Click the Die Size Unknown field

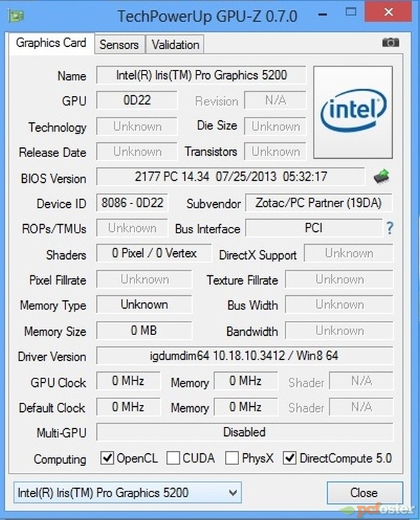click(275, 127)
